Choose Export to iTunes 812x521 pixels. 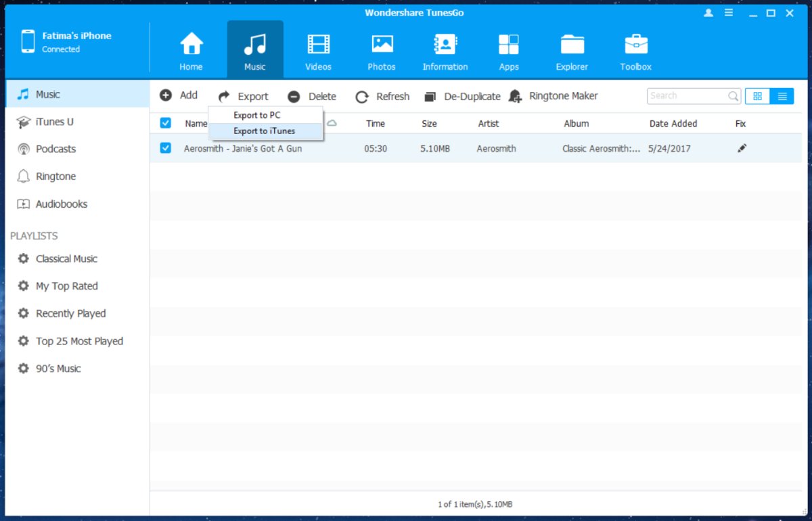click(x=265, y=131)
